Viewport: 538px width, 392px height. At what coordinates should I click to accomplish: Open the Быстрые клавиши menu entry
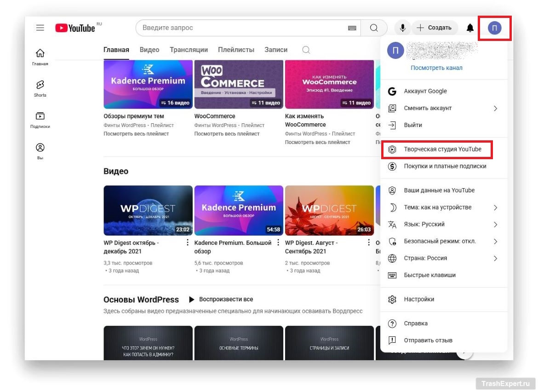(444, 275)
